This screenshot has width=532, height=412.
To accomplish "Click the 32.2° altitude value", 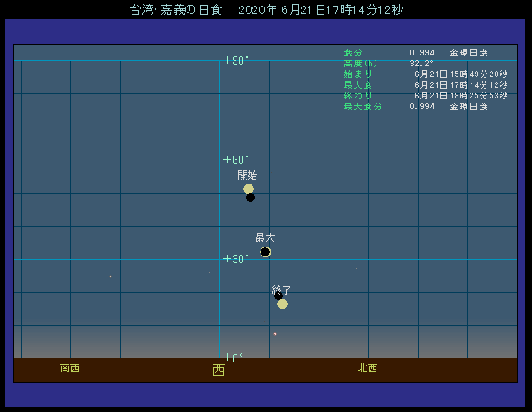I will [422, 64].
